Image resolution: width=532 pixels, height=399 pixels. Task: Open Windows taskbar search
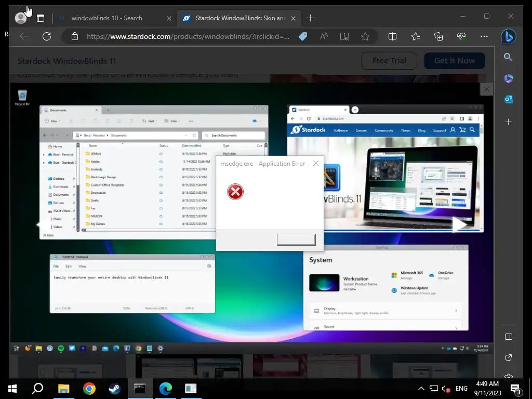[37, 389]
